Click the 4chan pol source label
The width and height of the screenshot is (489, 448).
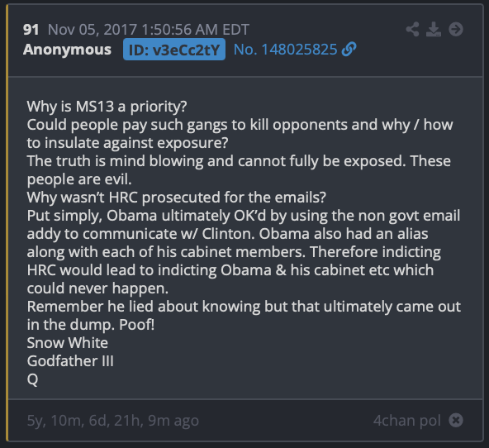(x=406, y=420)
